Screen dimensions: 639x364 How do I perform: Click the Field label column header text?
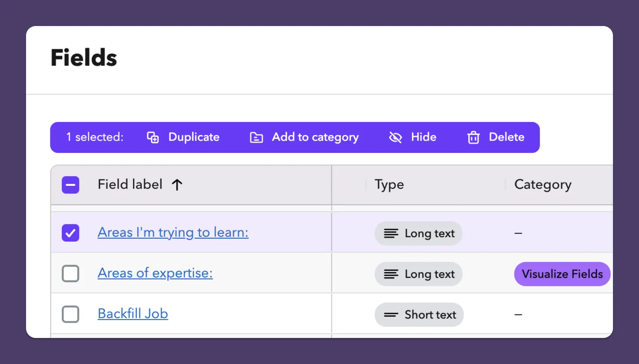130,184
